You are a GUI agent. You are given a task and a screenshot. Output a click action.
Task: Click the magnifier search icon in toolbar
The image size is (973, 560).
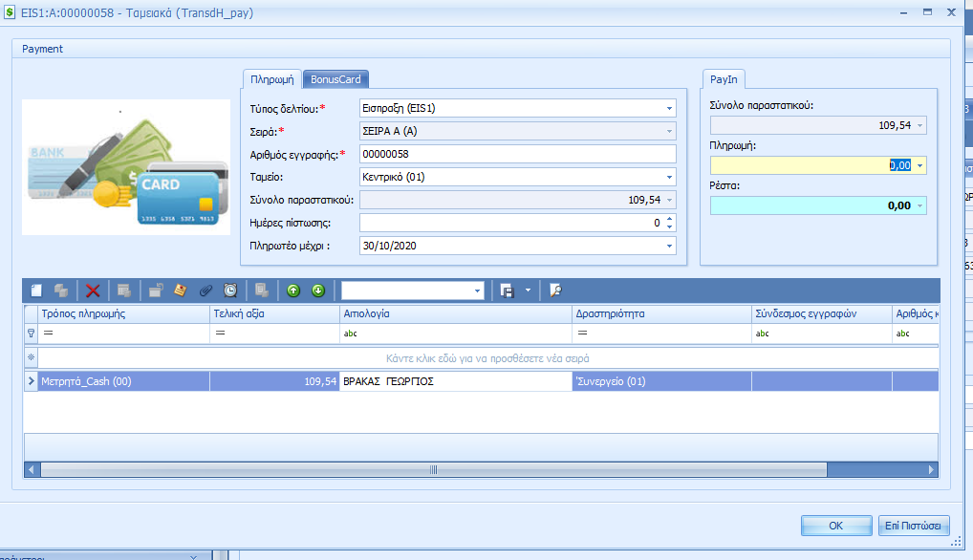(x=555, y=291)
